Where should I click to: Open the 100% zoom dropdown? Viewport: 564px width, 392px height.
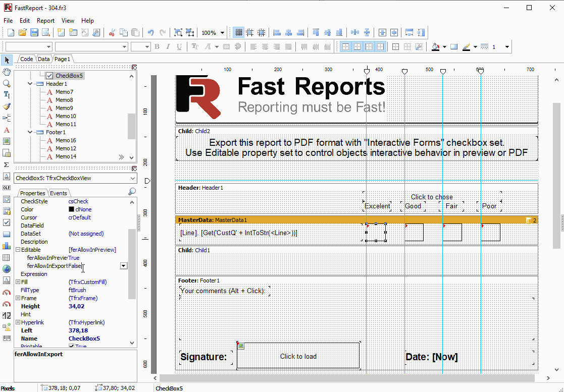(x=222, y=33)
